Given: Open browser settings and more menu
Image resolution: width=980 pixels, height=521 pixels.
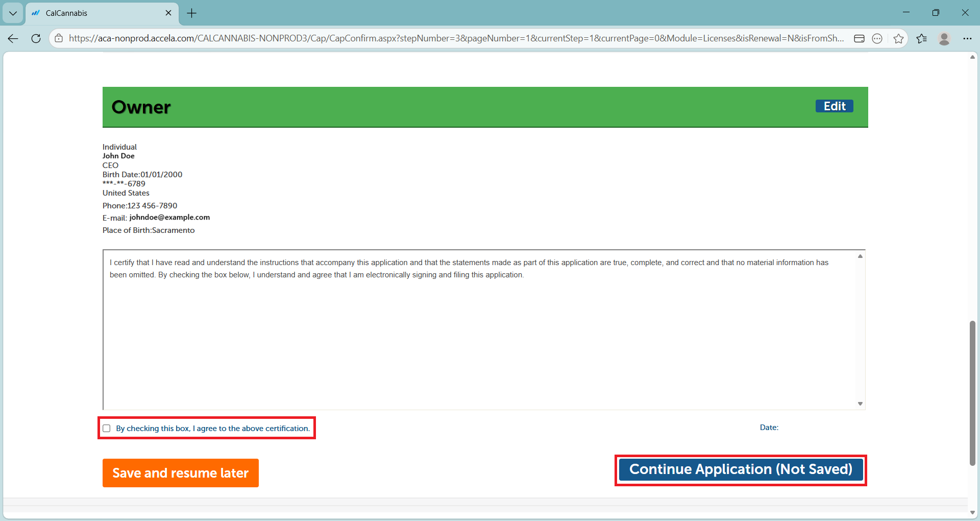Looking at the screenshot, I should coord(967,38).
